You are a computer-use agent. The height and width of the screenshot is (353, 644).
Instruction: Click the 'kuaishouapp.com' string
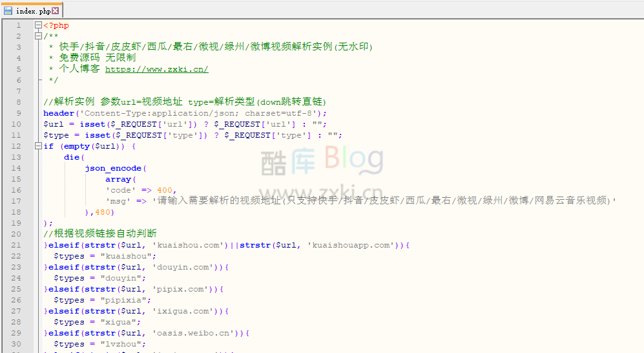coord(351,245)
